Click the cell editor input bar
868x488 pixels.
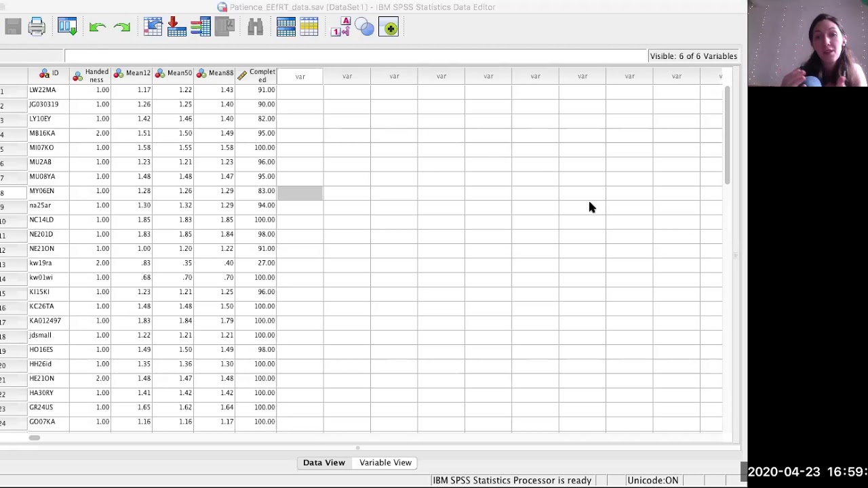pos(355,56)
